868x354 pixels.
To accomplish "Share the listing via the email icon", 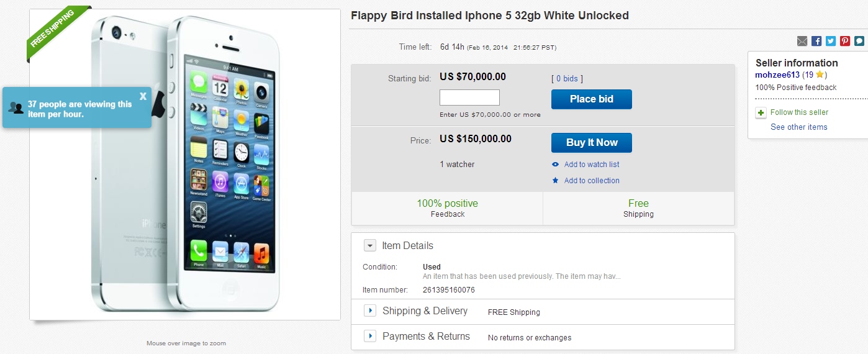I will 802,41.
